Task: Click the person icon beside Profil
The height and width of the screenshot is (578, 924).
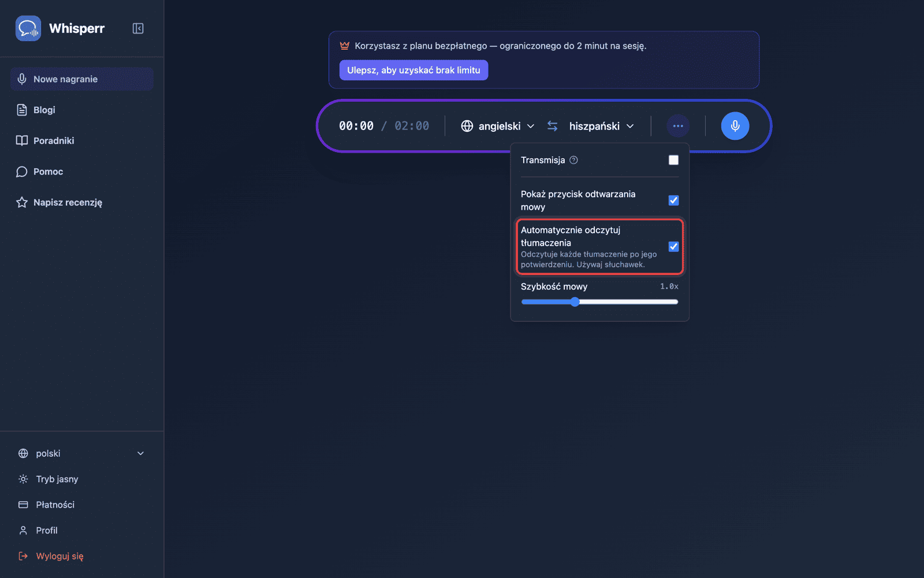Action: [x=23, y=530]
